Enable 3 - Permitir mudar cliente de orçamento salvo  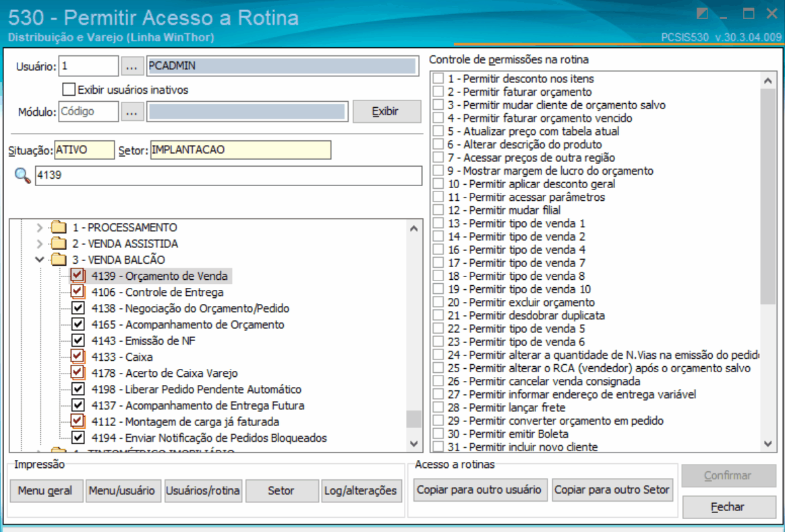click(438, 105)
